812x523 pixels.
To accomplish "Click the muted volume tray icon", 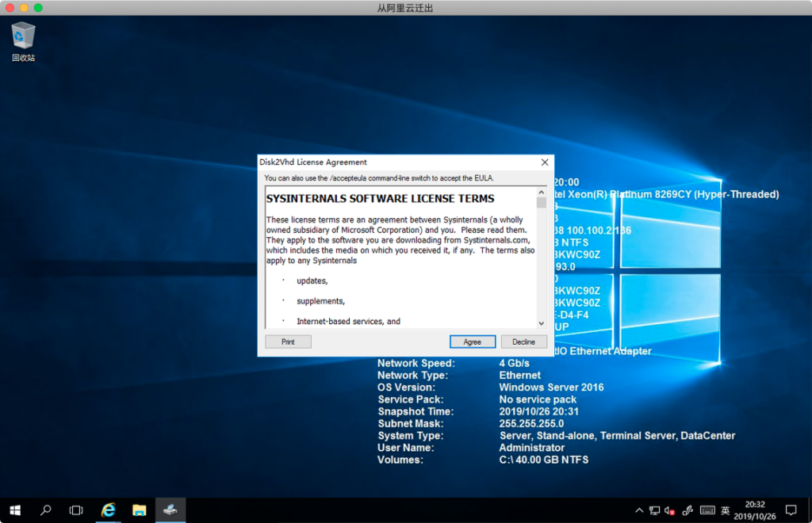I will pos(670,510).
